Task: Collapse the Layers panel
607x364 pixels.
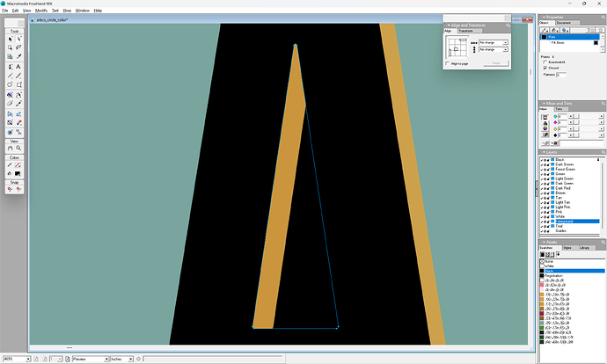Action: tap(542, 153)
